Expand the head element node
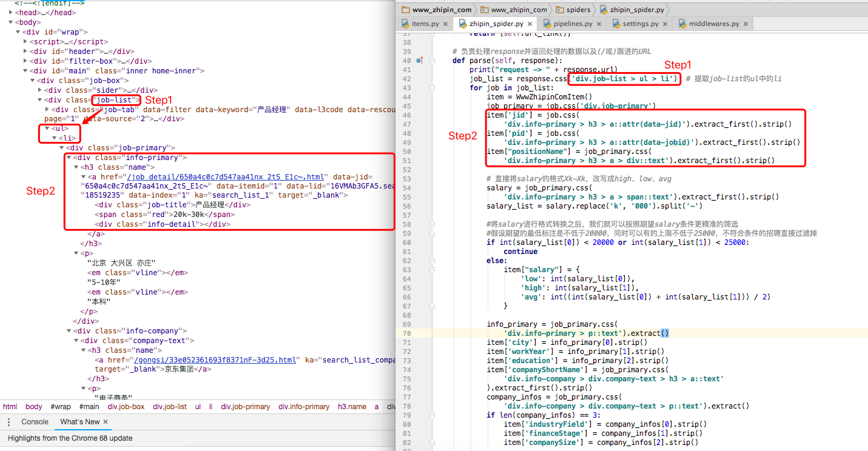Image resolution: width=868 pixels, height=451 pixels. (12, 13)
